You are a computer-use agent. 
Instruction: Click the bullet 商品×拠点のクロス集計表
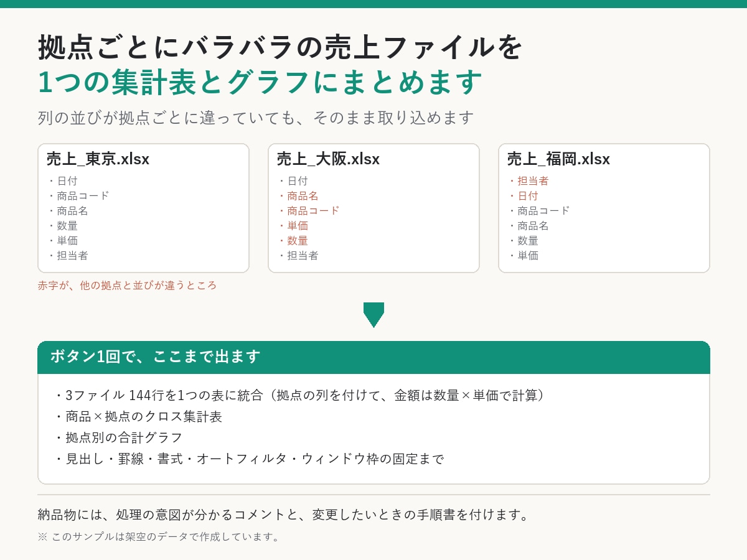(x=138, y=417)
